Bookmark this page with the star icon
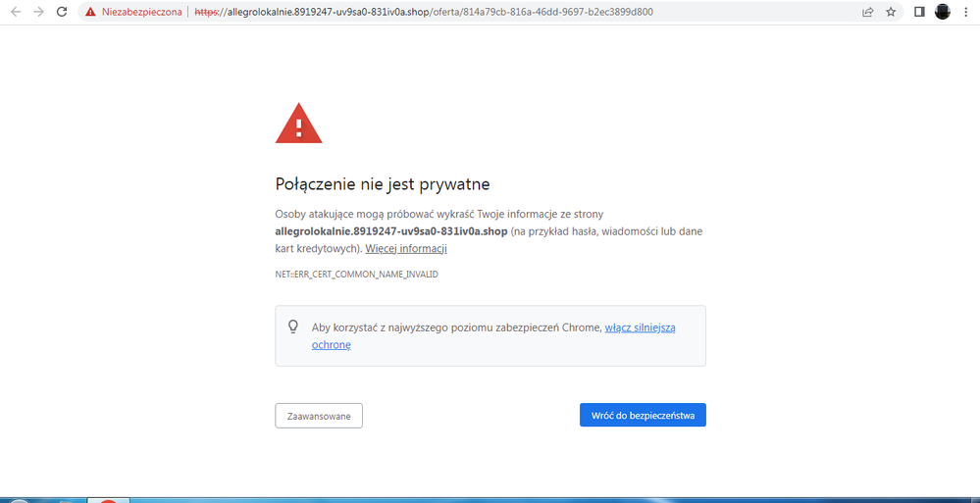Image resolution: width=980 pixels, height=503 pixels. (891, 12)
